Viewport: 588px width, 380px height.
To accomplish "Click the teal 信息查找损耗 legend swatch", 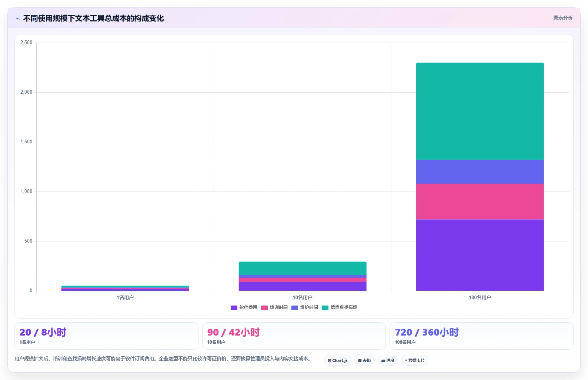I will tap(325, 308).
